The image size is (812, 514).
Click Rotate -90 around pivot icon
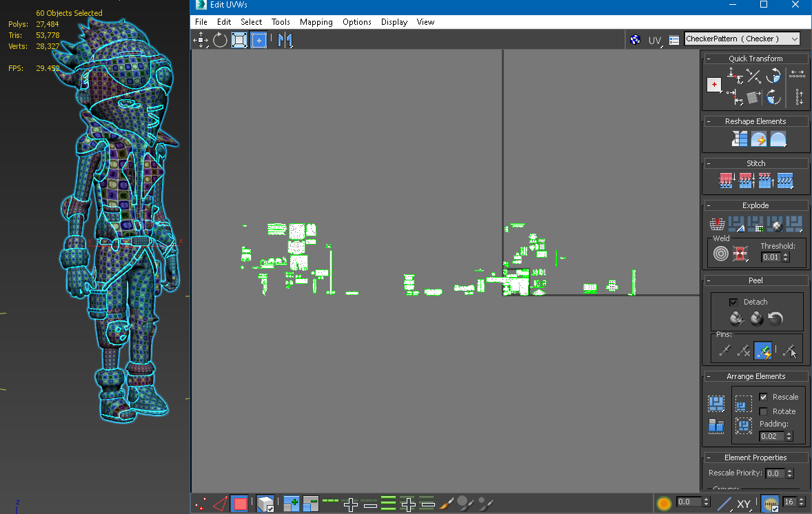773,96
